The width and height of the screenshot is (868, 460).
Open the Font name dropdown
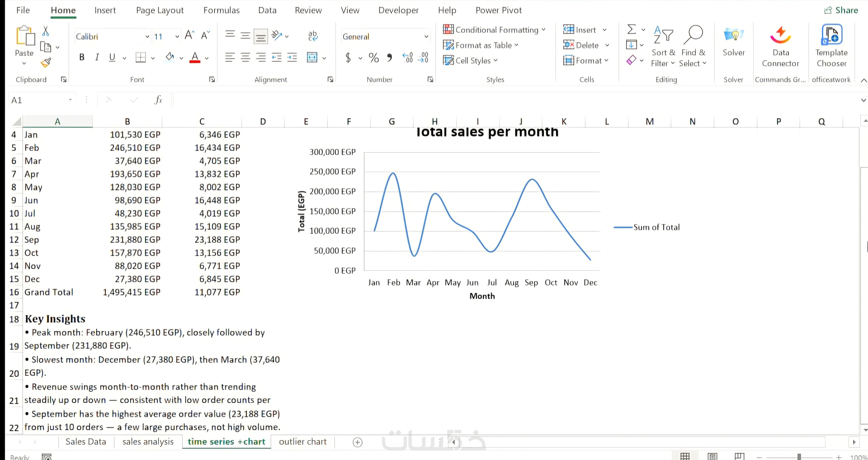click(x=147, y=36)
